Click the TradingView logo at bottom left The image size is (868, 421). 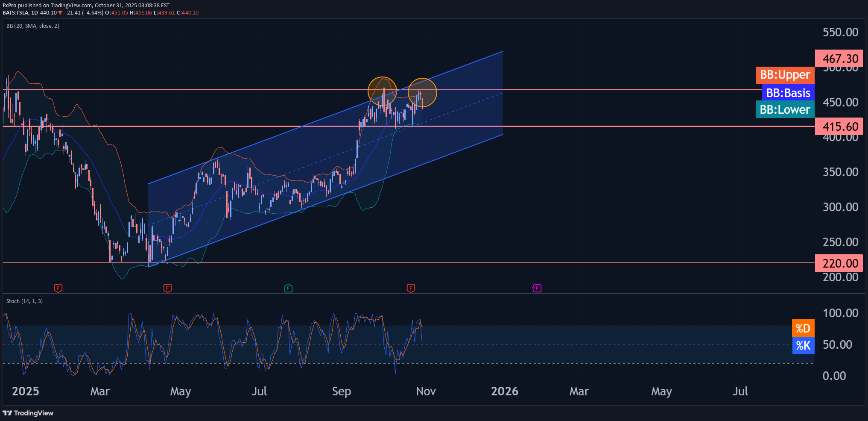tap(28, 413)
